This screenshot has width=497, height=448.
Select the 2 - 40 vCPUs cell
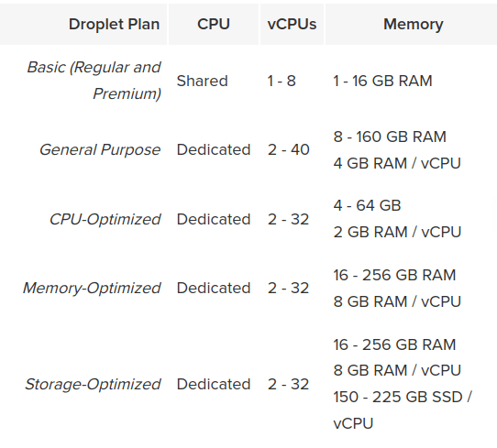pyautogui.click(x=289, y=149)
